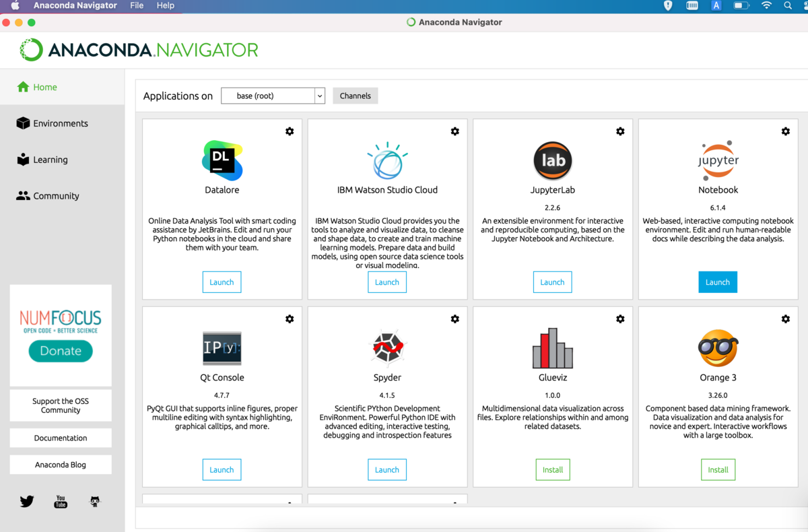The width and height of the screenshot is (808, 532).
Task: Launch IBM Watson Studio Cloud
Action: point(387,282)
